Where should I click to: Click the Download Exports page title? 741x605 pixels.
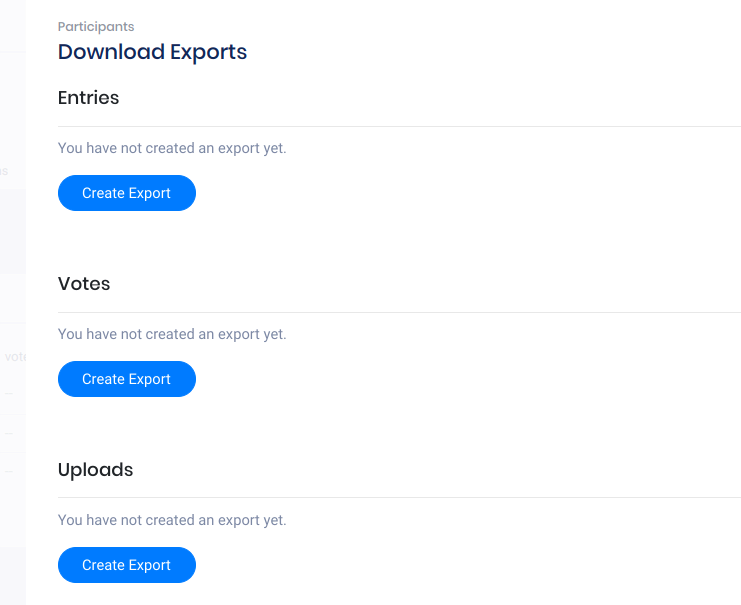click(152, 52)
